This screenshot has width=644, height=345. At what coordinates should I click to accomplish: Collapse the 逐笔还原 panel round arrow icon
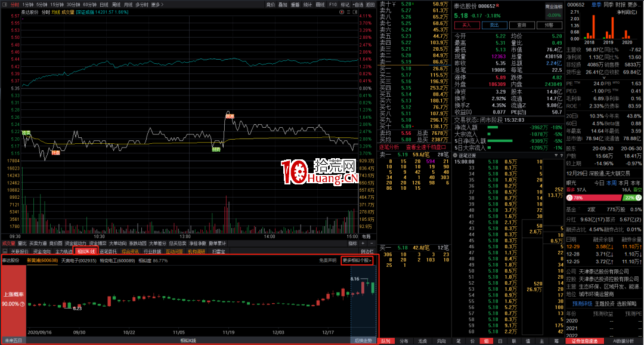[x=454, y=155]
